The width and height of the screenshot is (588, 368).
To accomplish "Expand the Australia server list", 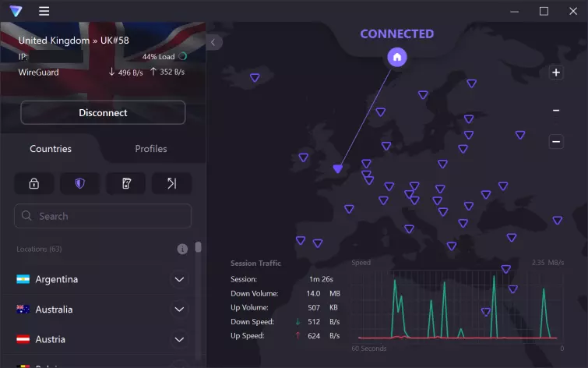I will [180, 310].
